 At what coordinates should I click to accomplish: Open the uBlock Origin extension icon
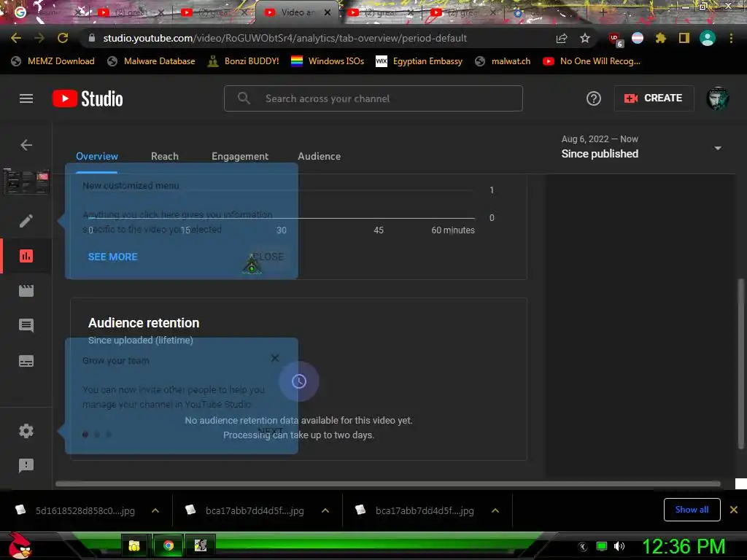tap(616, 39)
